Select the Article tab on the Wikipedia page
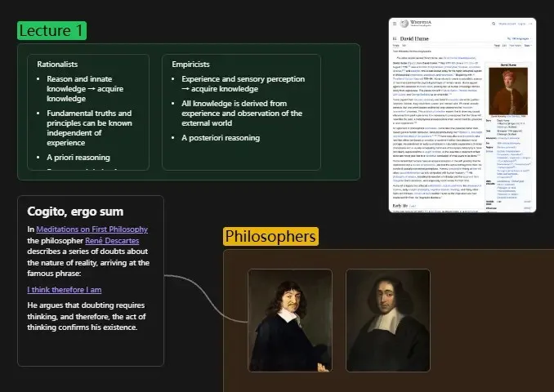This screenshot has height=392, width=554. click(395, 46)
